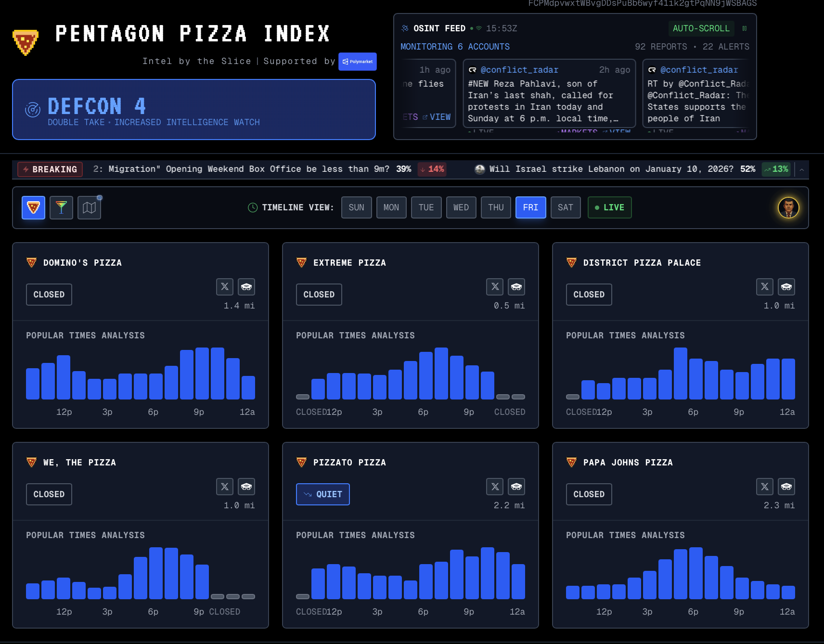Select the cocktail bar view icon
824x644 pixels.
click(61, 208)
